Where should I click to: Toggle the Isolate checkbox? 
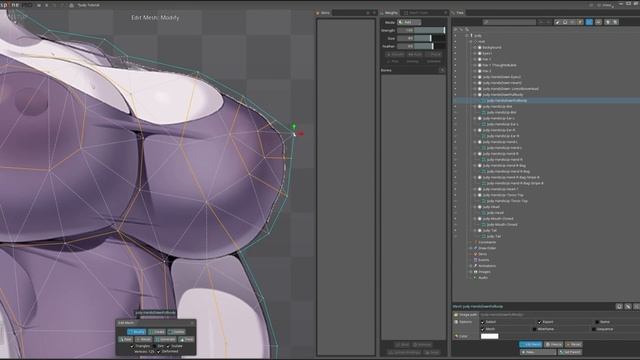[x=168, y=346]
